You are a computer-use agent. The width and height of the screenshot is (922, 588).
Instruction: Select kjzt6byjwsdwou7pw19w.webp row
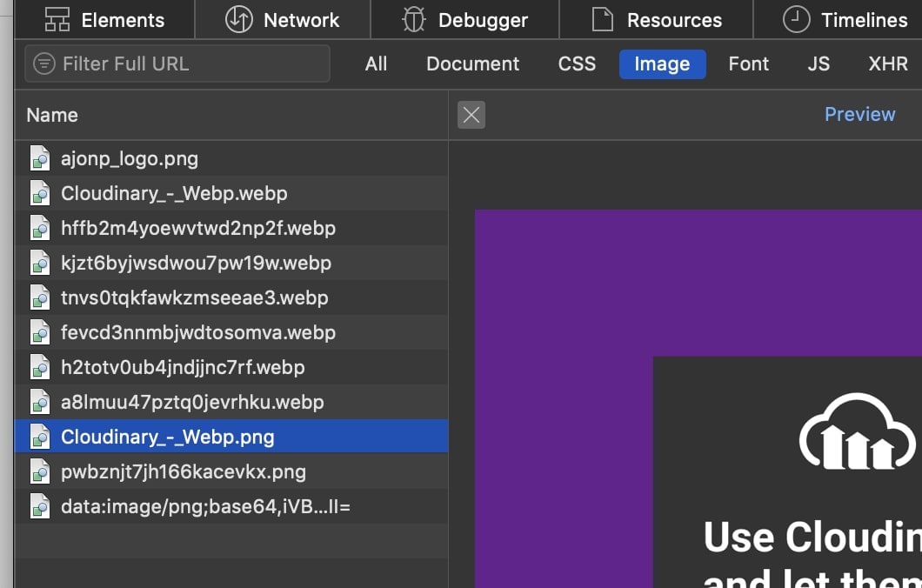click(231, 262)
